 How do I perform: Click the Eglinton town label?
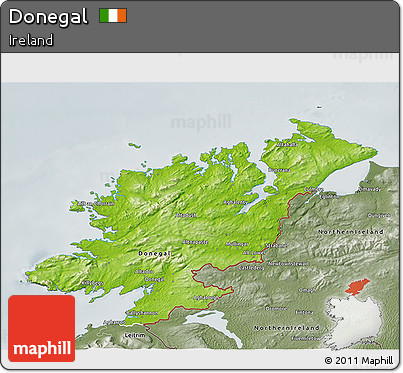329,197
